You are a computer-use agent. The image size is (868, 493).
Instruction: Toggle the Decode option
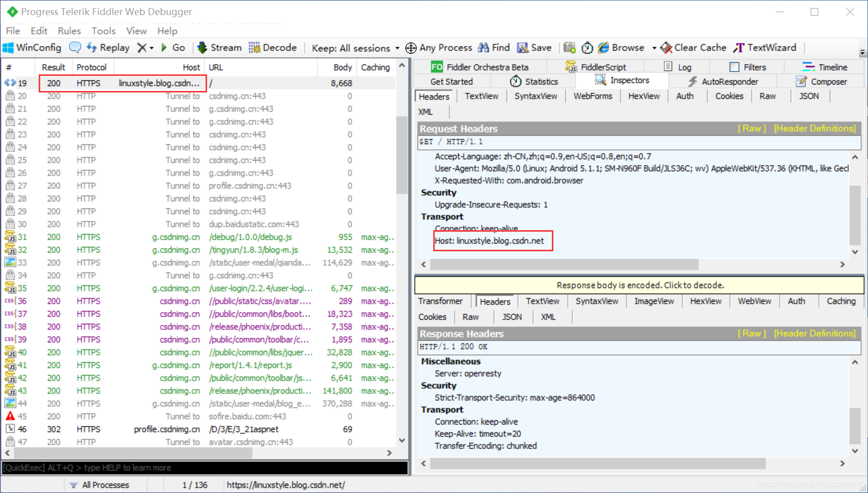(273, 48)
